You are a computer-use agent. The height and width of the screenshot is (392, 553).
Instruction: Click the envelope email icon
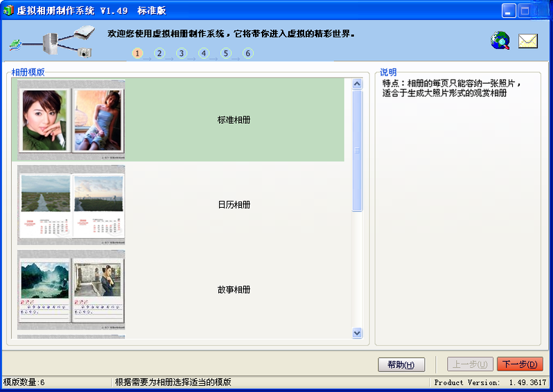[x=527, y=41]
